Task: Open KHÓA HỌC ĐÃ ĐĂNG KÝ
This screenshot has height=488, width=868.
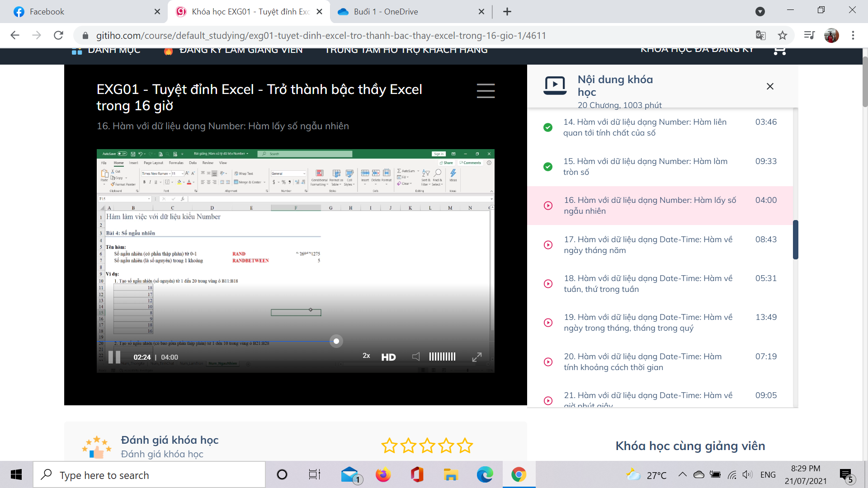Action: [697, 49]
